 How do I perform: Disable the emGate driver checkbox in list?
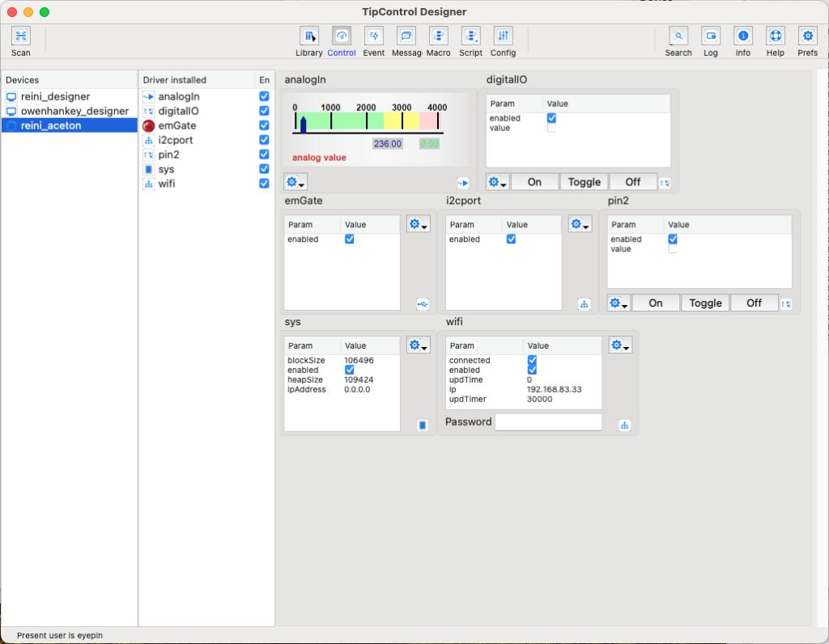[264, 125]
